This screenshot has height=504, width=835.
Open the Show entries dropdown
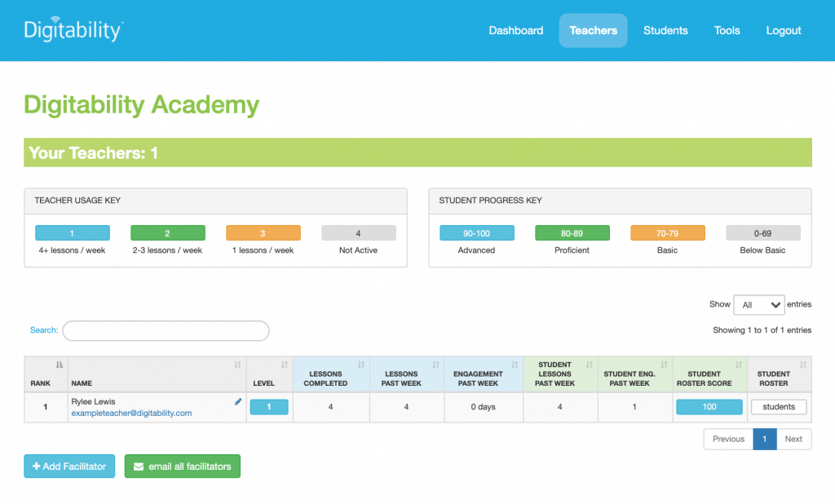click(x=758, y=304)
